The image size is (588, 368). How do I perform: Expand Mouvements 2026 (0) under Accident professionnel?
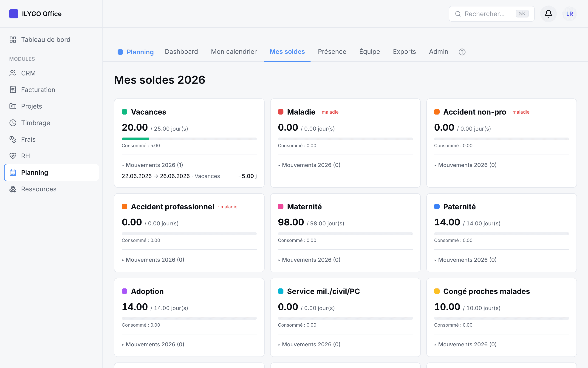(153, 260)
